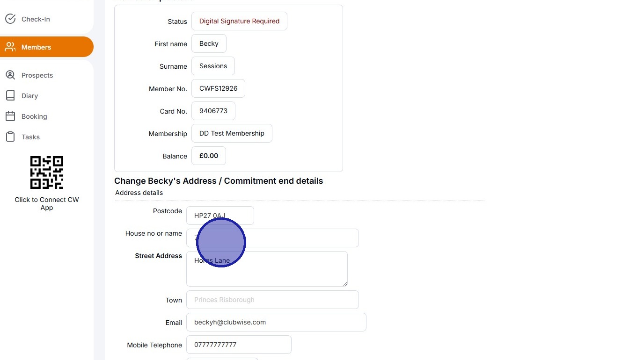Click the Mobile Telephone field
The image size is (644, 360).
(239, 345)
